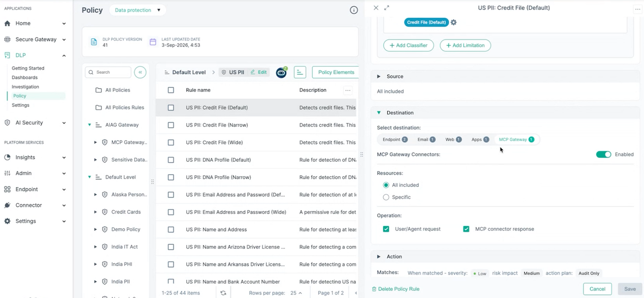Open the Rows per page dropdown
The image size is (644, 298).
pos(296,293)
